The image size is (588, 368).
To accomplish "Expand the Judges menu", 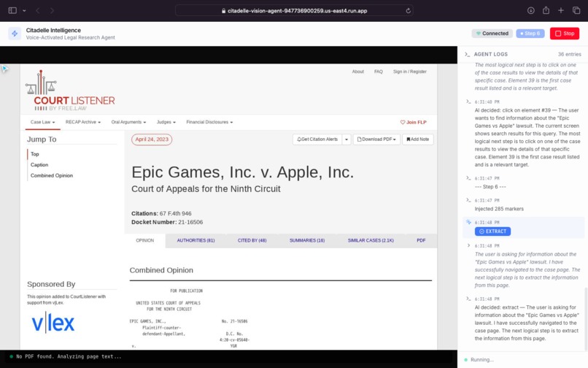I will 166,122.
